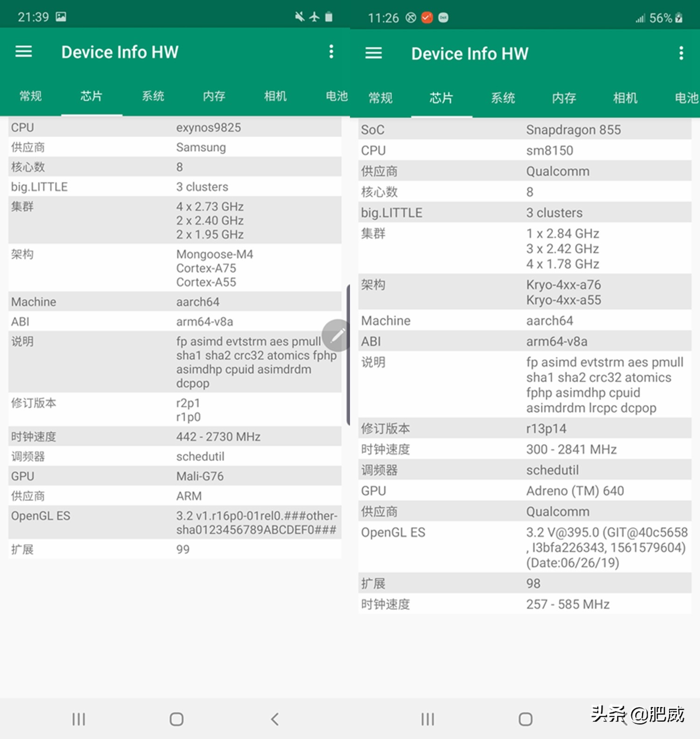The image size is (700, 739).
Task: Switch to 相机 tab on right screen
Action: pyautogui.click(x=625, y=98)
